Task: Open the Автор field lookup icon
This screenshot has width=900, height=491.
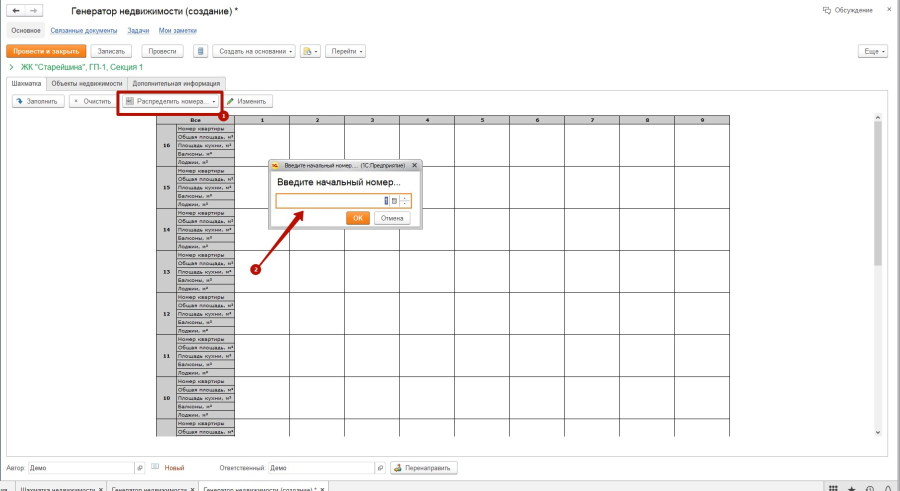Action: 138,467
